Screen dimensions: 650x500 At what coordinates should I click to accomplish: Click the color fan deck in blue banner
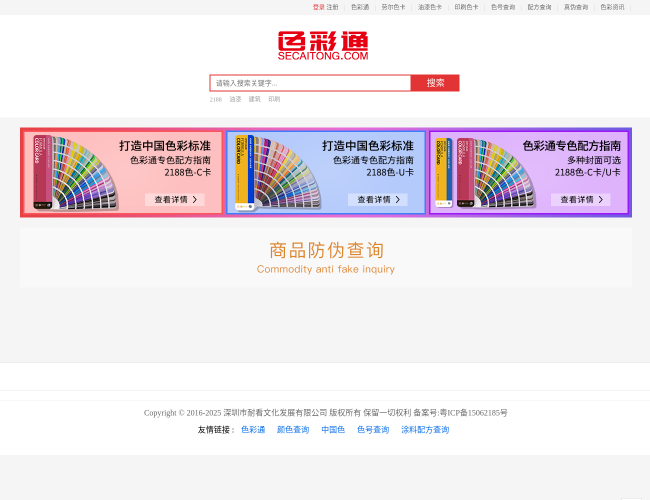coord(273,172)
